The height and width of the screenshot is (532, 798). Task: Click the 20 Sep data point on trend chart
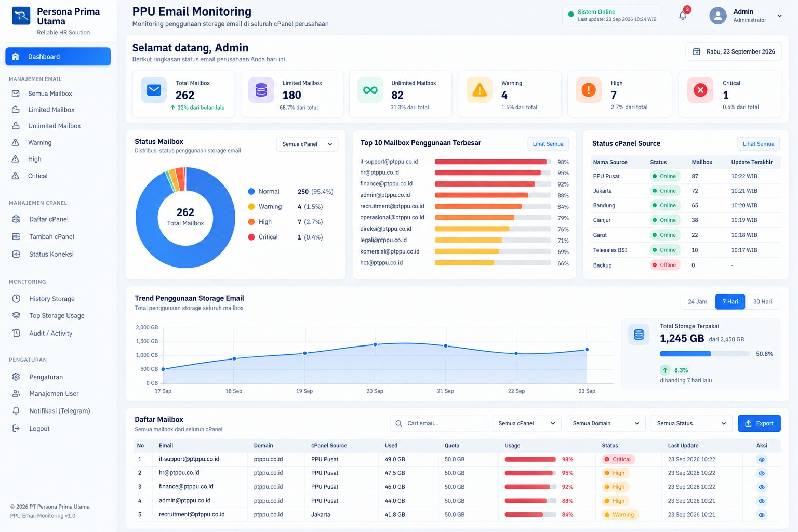coord(375,344)
